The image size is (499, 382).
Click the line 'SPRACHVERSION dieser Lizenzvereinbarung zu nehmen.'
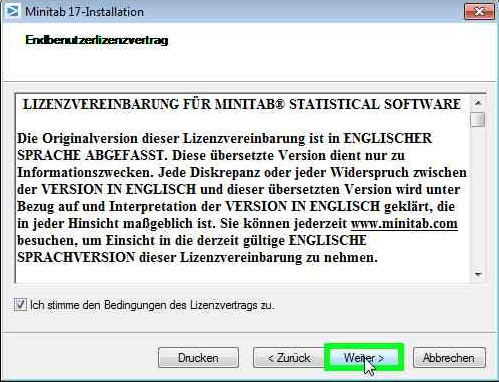pos(197,257)
